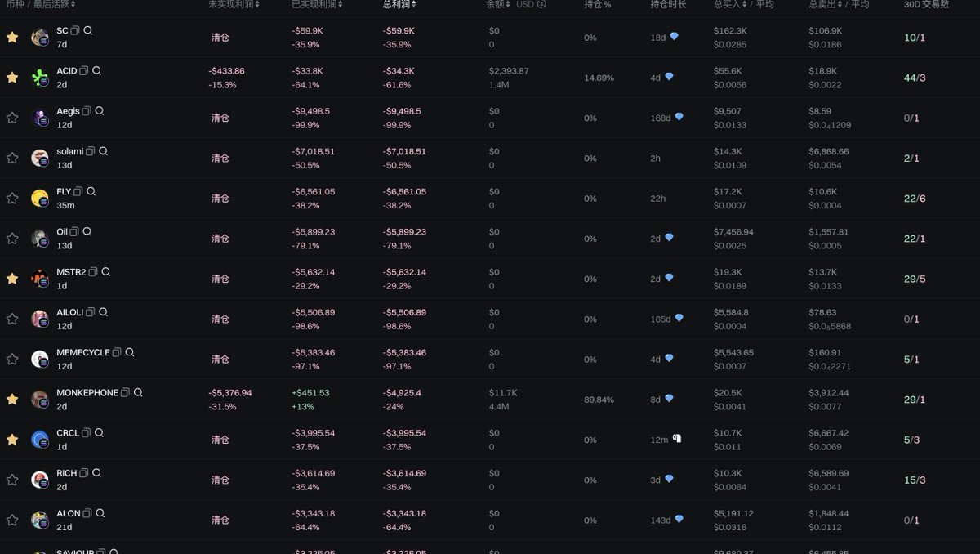Sort by 币种 / 最后活跃 column

tap(41, 4)
